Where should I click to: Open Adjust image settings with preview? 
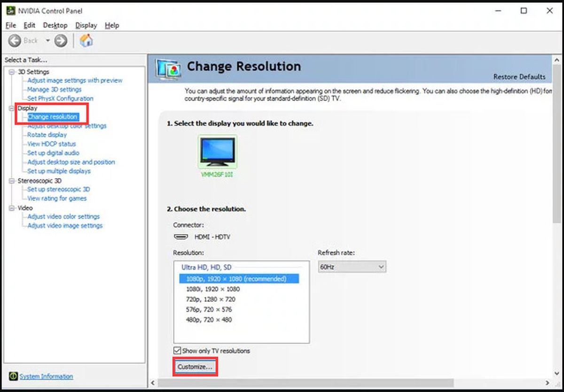[75, 80]
